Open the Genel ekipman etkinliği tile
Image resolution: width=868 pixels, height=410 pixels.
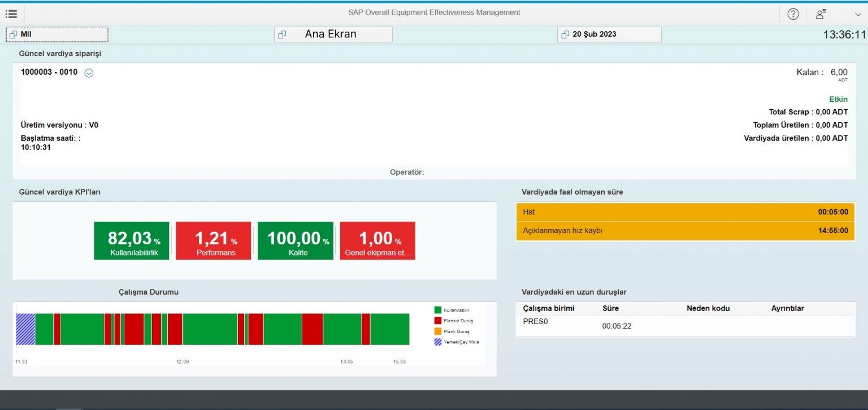point(377,240)
